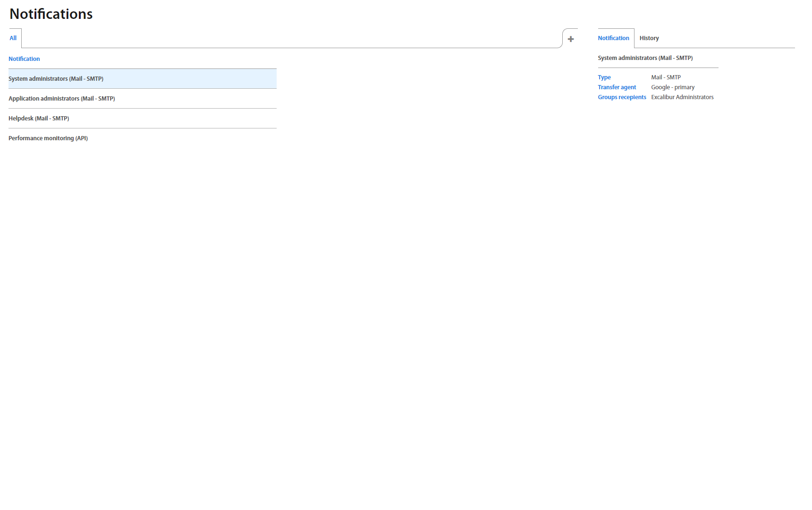Click the Google - primary agent value
Viewport: 812px width, 510px height.
[x=673, y=87]
